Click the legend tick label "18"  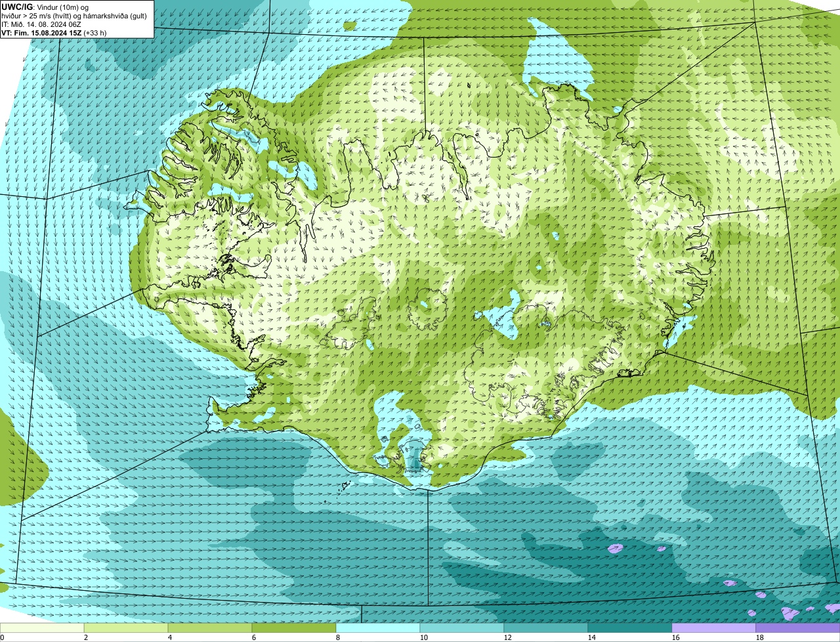pyautogui.click(x=760, y=637)
